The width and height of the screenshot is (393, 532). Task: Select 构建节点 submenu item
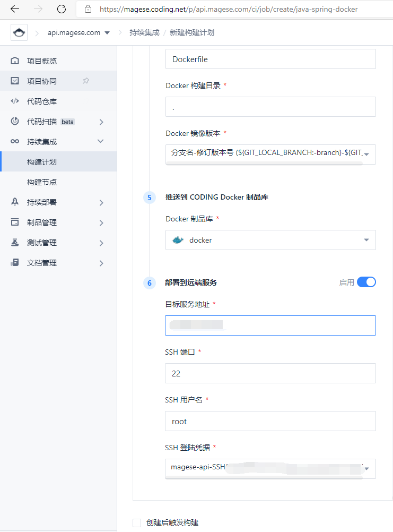58,182
